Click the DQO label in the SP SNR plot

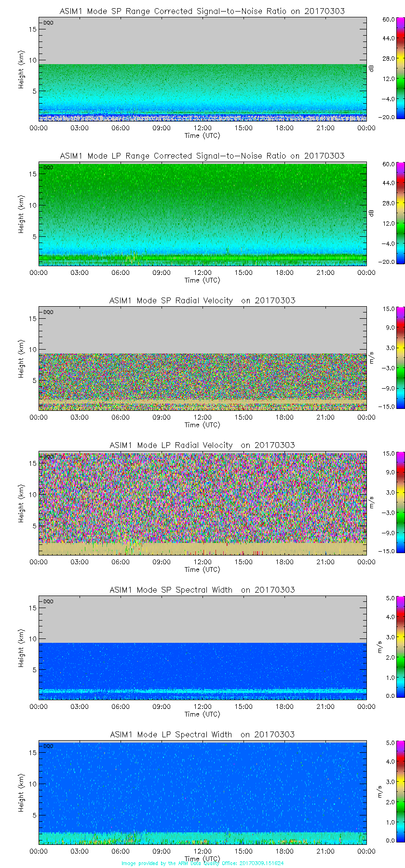[48, 23]
